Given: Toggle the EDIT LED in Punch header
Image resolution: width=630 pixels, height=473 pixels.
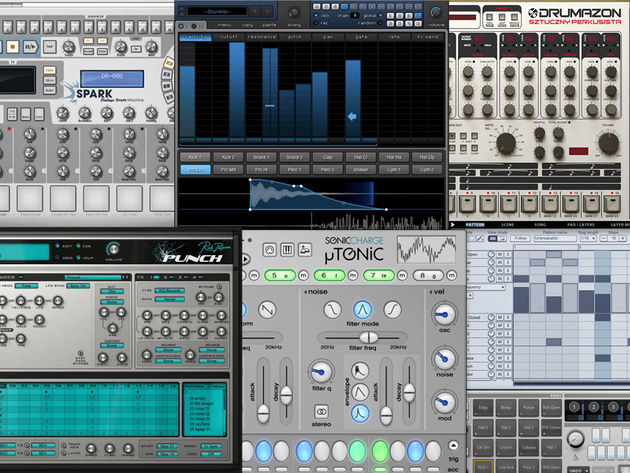Looking at the screenshot, I should [57, 246].
